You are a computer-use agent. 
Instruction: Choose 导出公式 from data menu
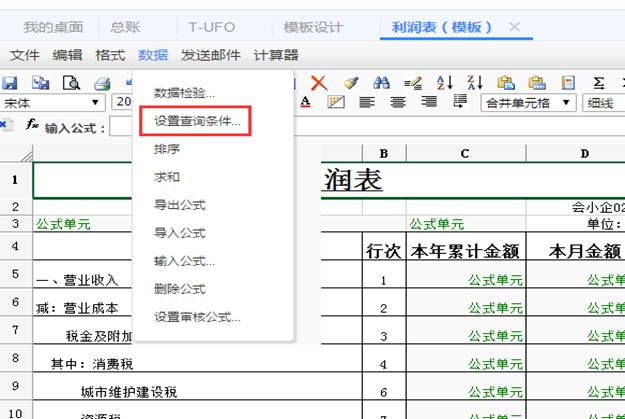[180, 205]
